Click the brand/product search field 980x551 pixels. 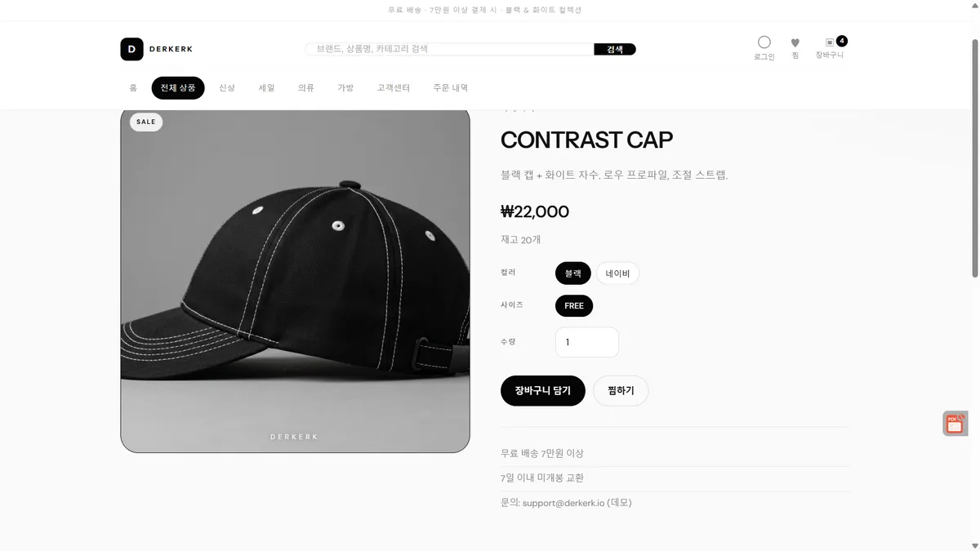(449, 49)
